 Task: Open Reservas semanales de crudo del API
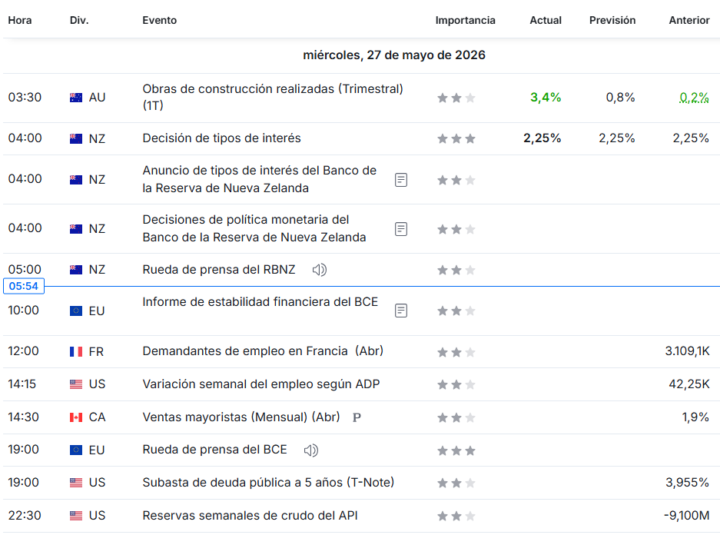[x=250, y=515]
